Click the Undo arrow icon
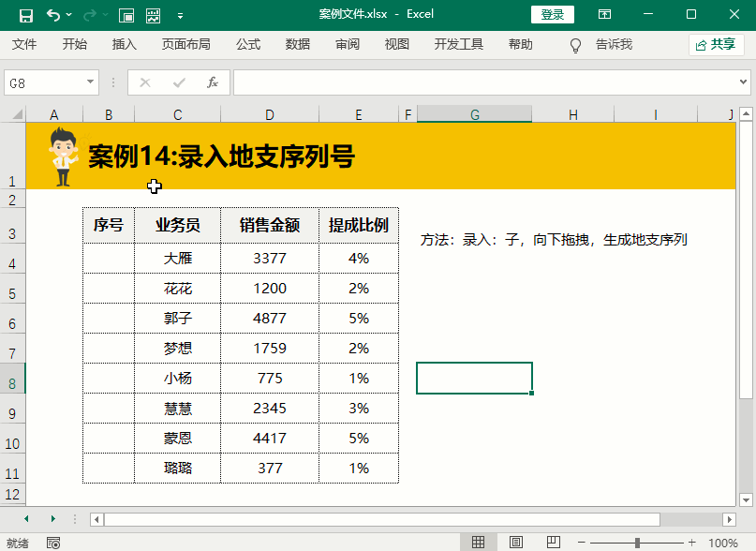This screenshot has height=551, width=756. [x=52, y=15]
